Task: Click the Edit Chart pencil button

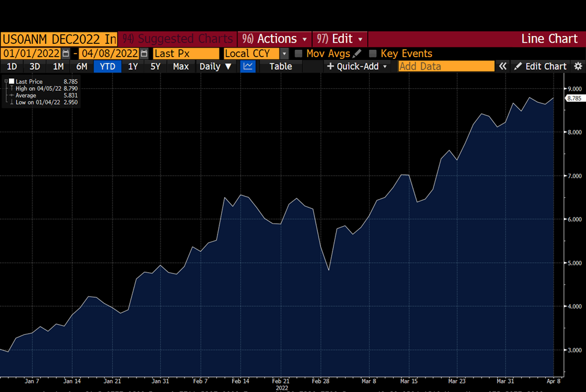Action: coord(540,67)
